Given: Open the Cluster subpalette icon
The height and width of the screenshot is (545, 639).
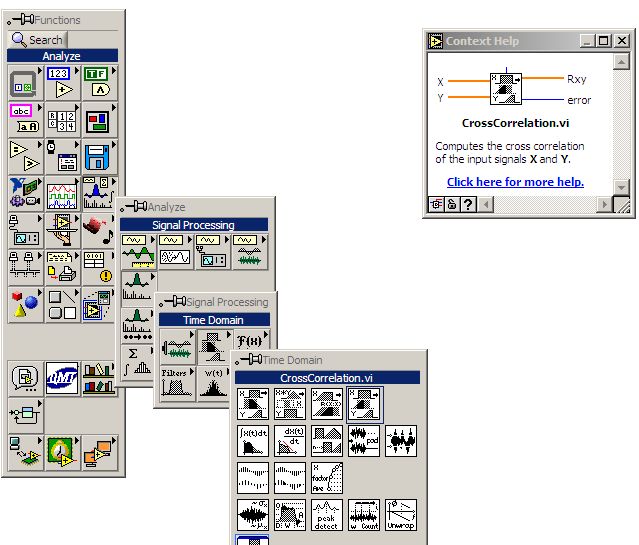Looking at the screenshot, I should tap(99, 120).
